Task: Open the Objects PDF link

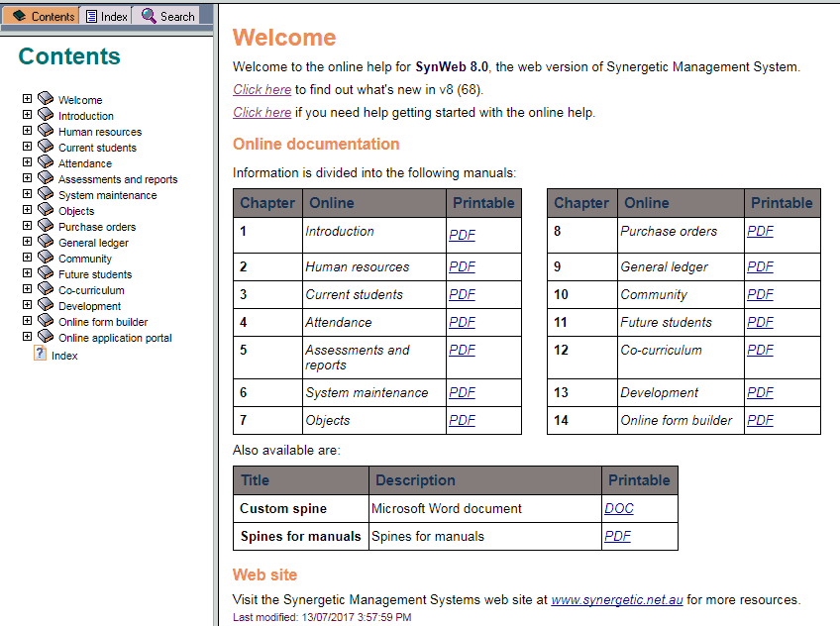Action: point(463,420)
